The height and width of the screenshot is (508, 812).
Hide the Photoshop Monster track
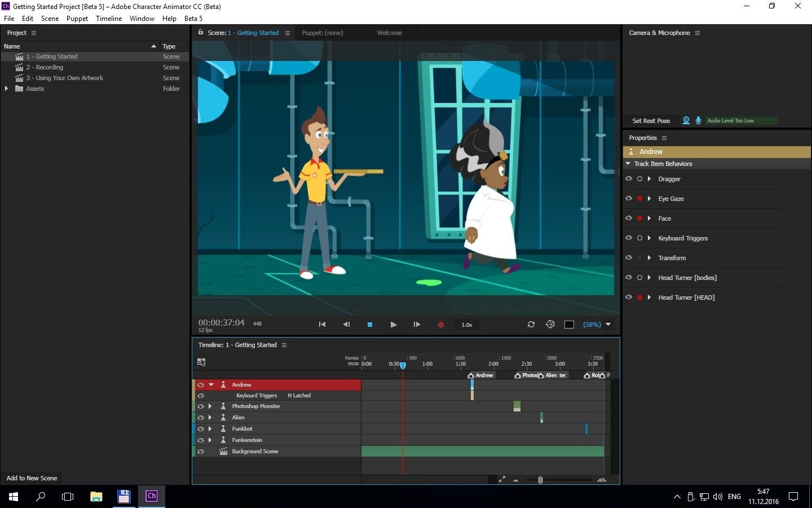(x=200, y=406)
